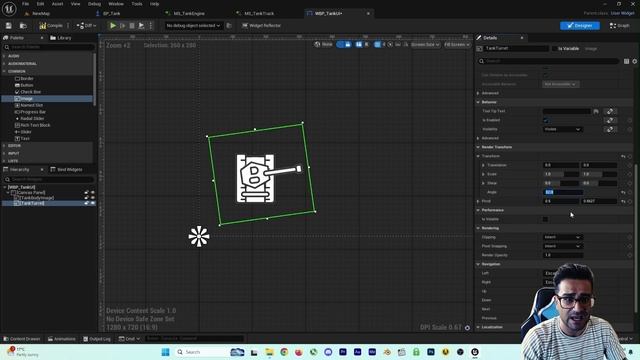Viewport: 640px width, 360px height.
Task: Open the Asset menu
Action: [x=58, y=4]
